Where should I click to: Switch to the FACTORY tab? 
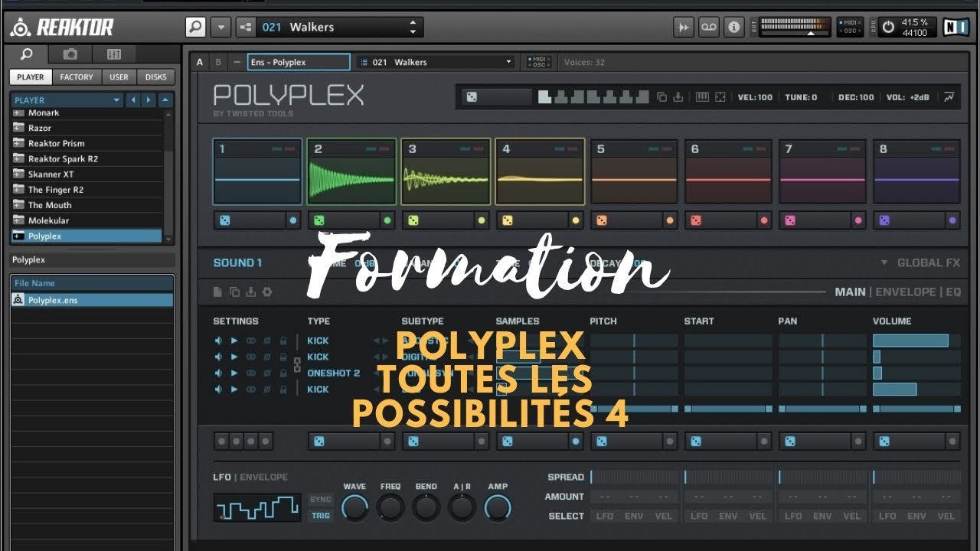coord(77,77)
